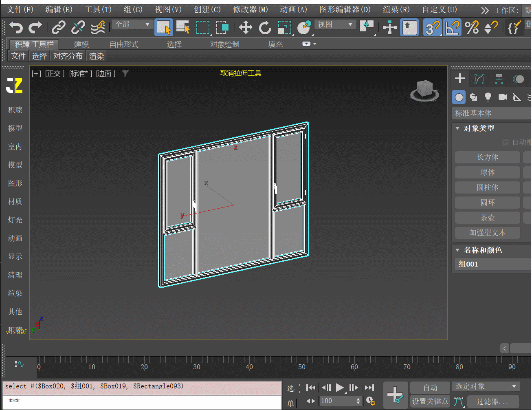Switch to the 建模 ribbon tab

pyautogui.click(x=81, y=44)
